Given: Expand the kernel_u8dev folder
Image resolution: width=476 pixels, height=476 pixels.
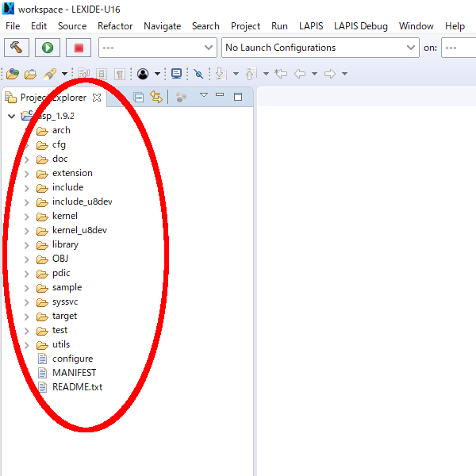Looking at the screenshot, I should pos(27,231).
